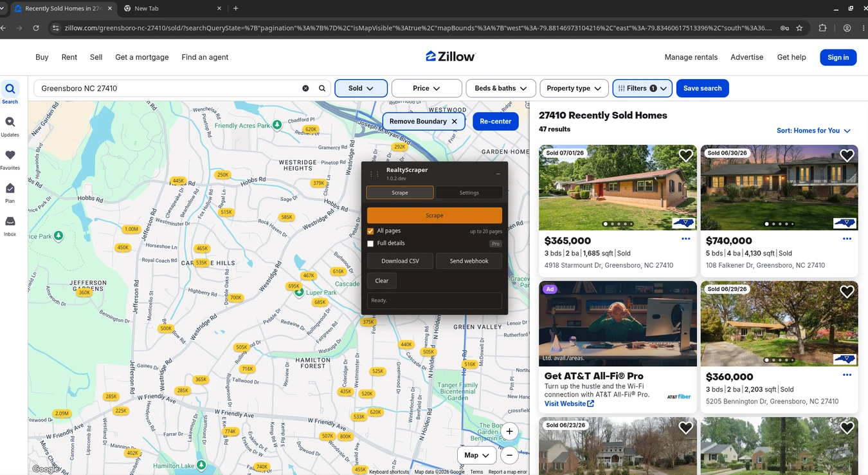The height and width of the screenshot is (475, 868).
Task: Open the Rent menu
Action: click(x=69, y=57)
